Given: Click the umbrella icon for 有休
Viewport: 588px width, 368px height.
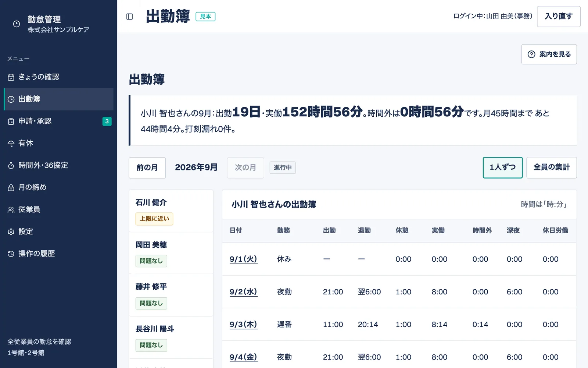Looking at the screenshot, I should (11, 144).
